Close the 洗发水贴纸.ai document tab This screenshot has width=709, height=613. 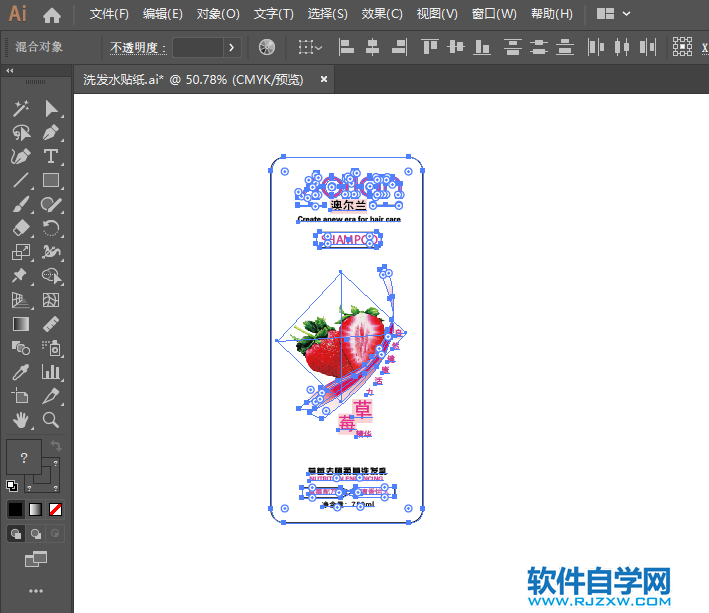pyautogui.click(x=324, y=79)
